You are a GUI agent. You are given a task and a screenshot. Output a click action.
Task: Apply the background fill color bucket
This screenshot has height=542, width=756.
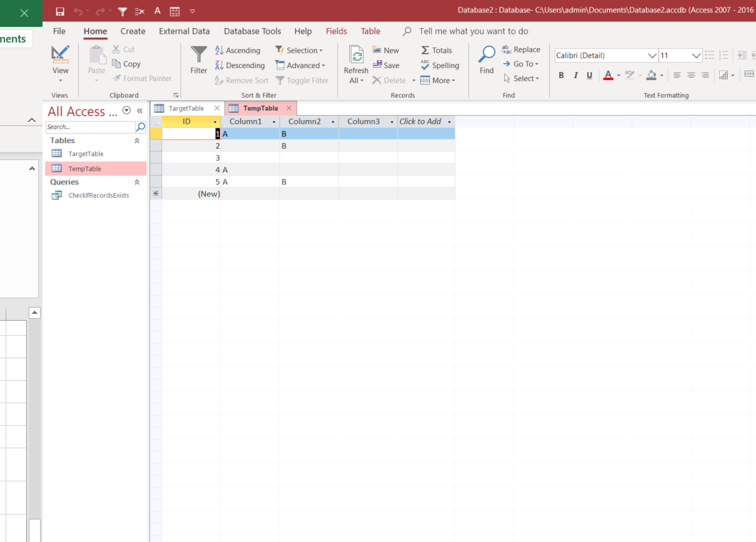652,76
